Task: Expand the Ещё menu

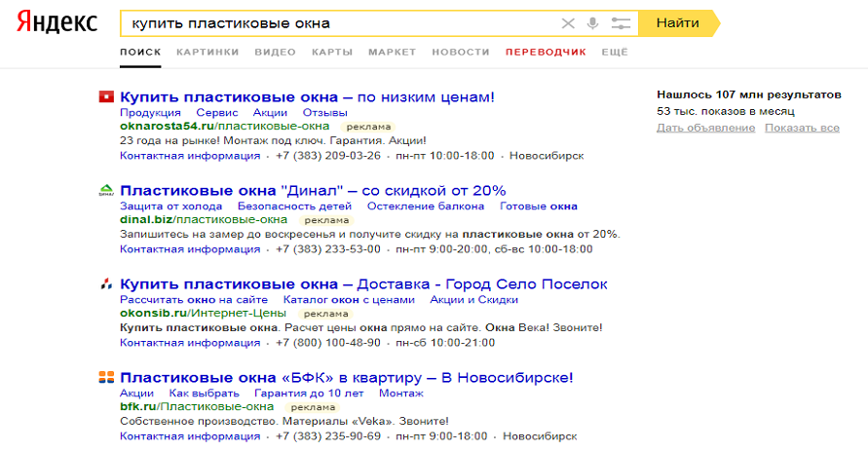Action: click(x=615, y=52)
